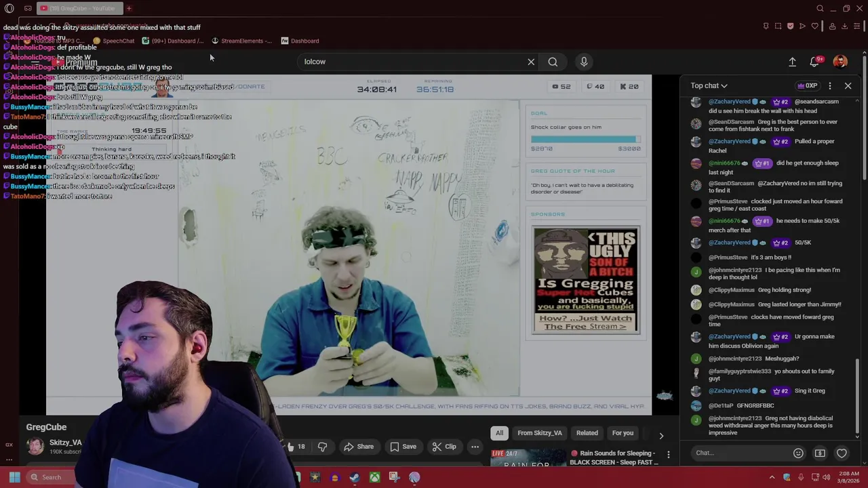
Task: Select the For you filter chip
Action: 623,433
